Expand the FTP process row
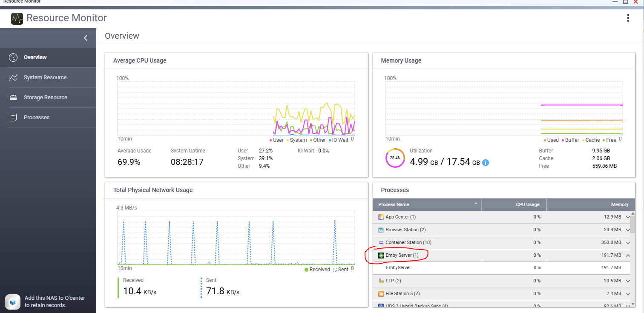Viewport: 644px width, 313px height. [x=628, y=281]
